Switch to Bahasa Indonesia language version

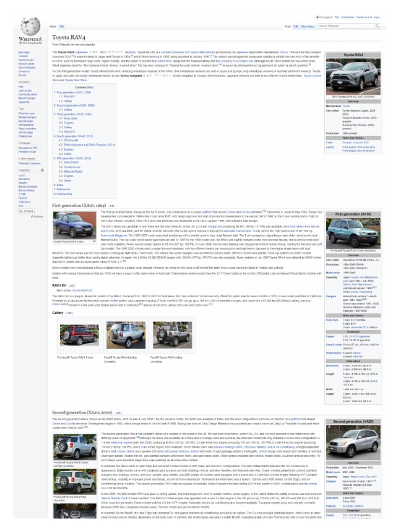tap(28, 187)
